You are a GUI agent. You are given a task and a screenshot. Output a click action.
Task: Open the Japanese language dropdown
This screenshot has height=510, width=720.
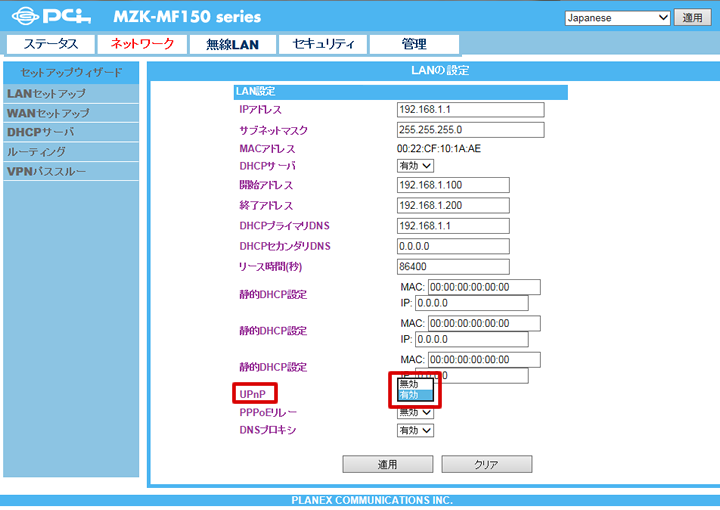coord(617,18)
